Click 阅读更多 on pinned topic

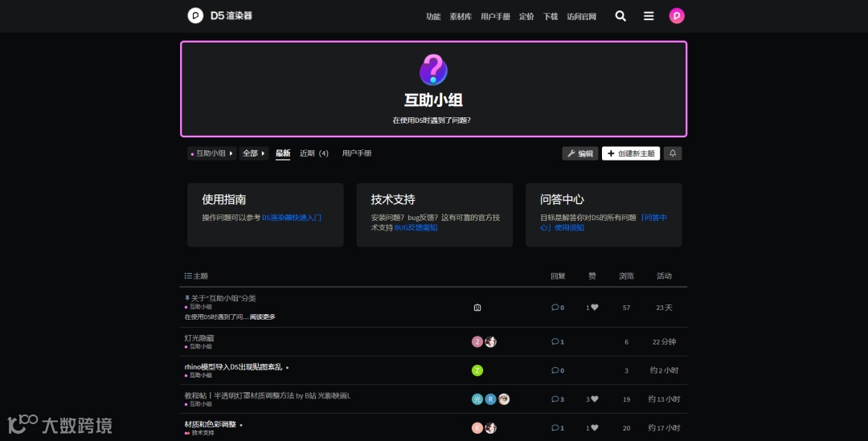point(262,317)
